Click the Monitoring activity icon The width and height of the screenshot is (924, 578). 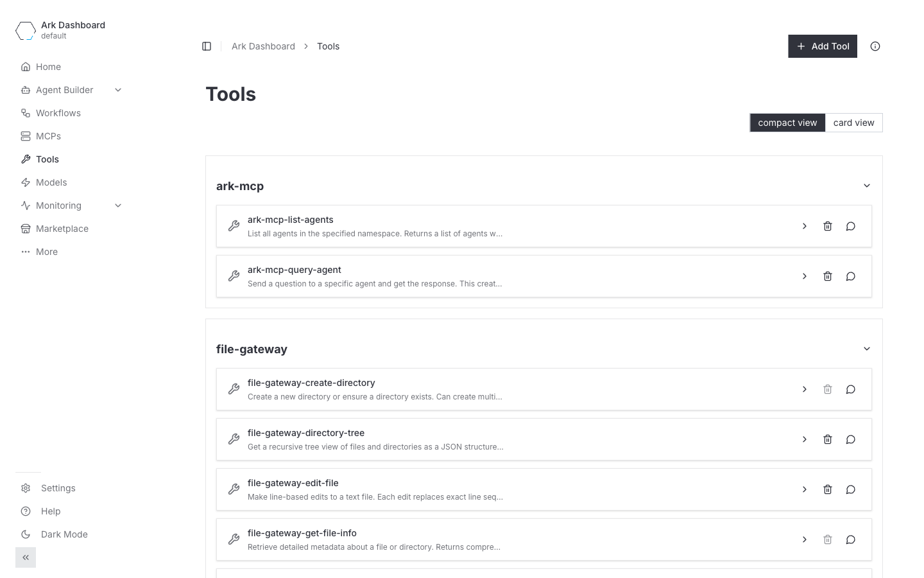tap(26, 206)
